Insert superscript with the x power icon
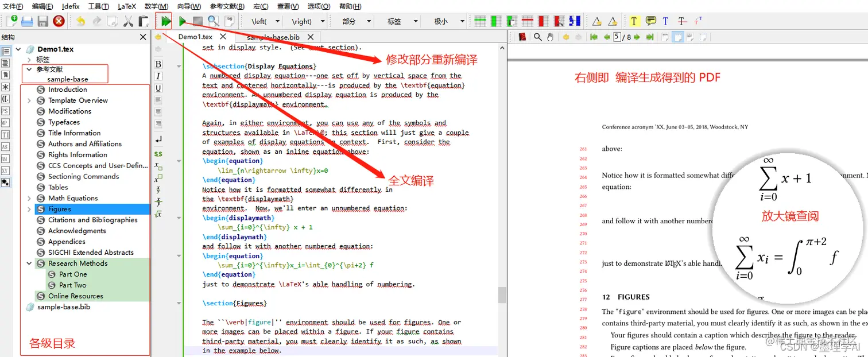Viewport: 868px width, 357px height. coord(158,178)
